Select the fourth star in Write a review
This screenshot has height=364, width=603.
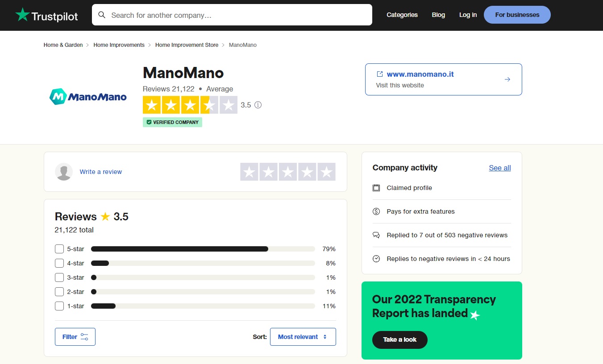307,172
